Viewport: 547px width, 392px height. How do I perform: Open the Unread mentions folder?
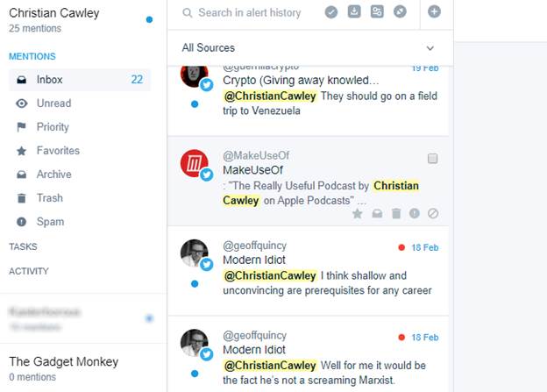pos(80,103)
